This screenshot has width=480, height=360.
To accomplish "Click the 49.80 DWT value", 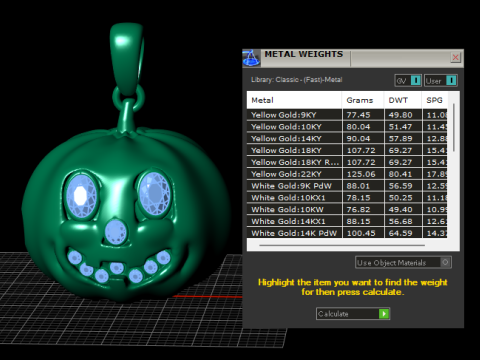I will [x=400, y=115].
